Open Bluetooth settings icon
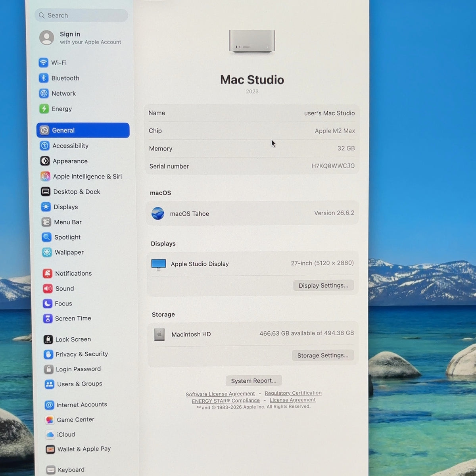 tap(44, 78)
